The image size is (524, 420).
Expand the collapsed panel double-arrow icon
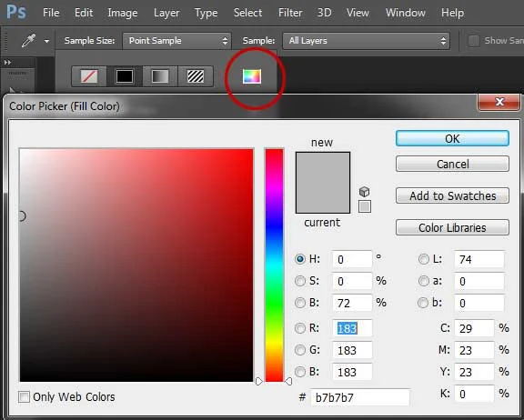coord(7,63)
